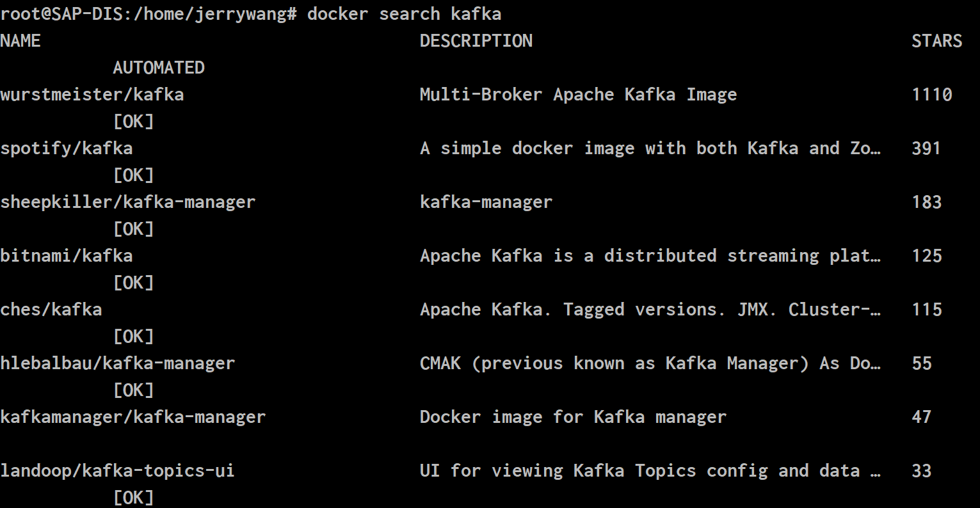Click 'UI for viewing Kafka Topics' description
Screen dimensions: 980x508
650,471
